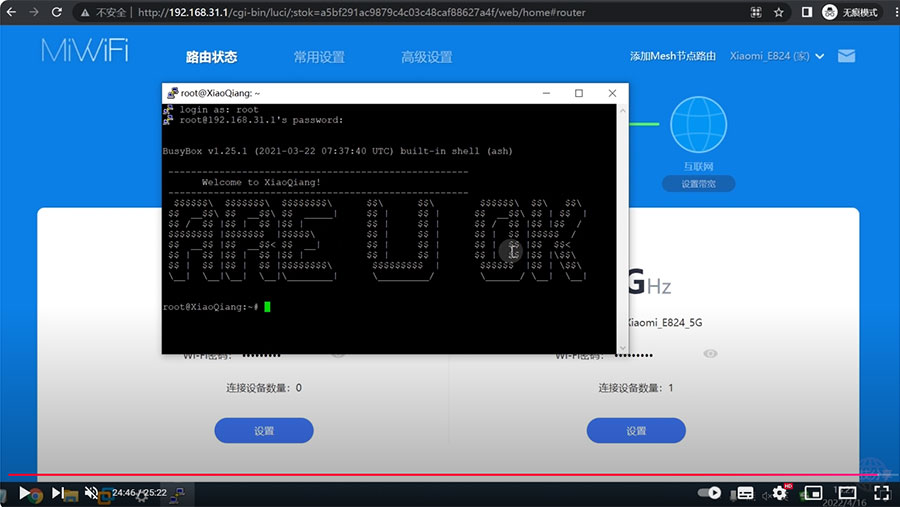The width and height of the screenshot is (900, 507).
Task: Toggle video subtitles
Action: pos(745,493)
